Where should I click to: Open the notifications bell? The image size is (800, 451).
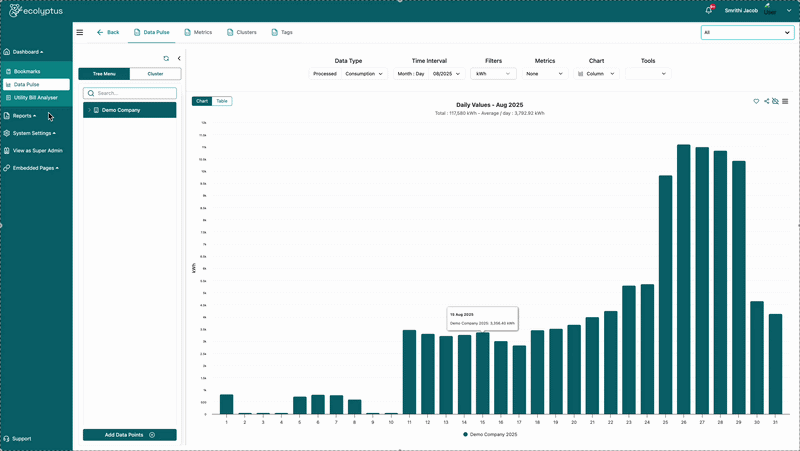(x=709, y=10)
